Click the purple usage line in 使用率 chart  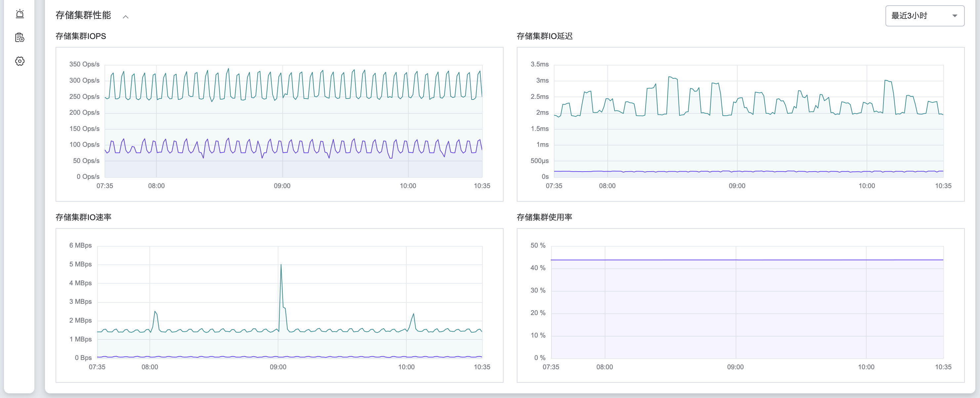tap(747, 260)
